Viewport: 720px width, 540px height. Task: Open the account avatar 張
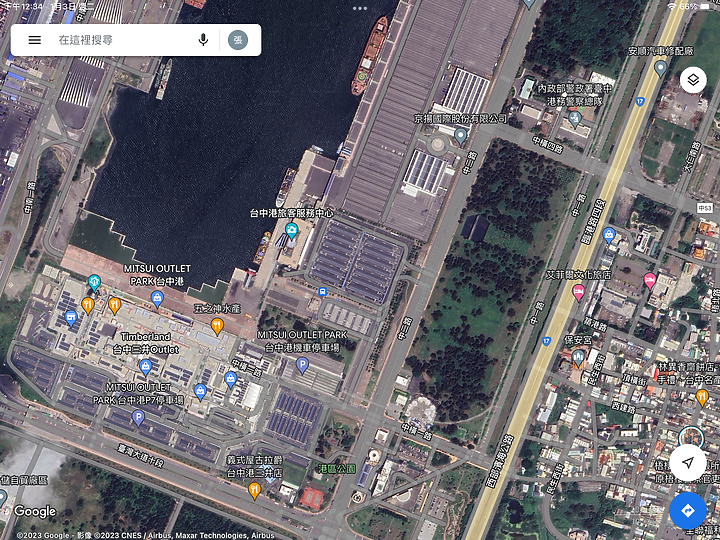[238, 40]
